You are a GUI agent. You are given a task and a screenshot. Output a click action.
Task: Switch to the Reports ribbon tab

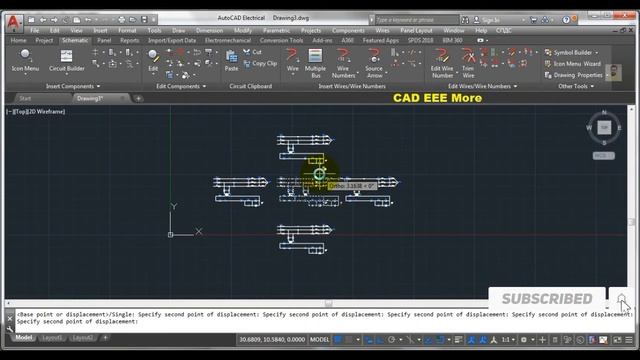click(129, 40)
